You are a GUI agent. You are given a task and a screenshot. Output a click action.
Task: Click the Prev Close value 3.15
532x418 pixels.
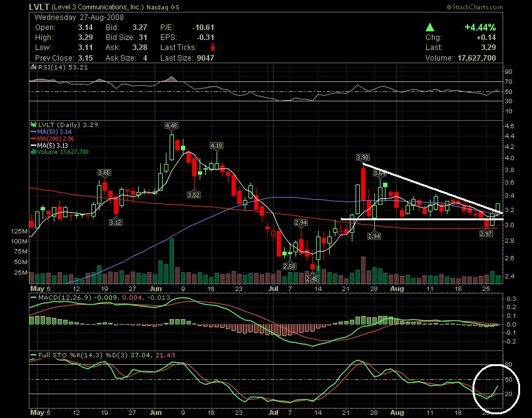tap(85, 58)
